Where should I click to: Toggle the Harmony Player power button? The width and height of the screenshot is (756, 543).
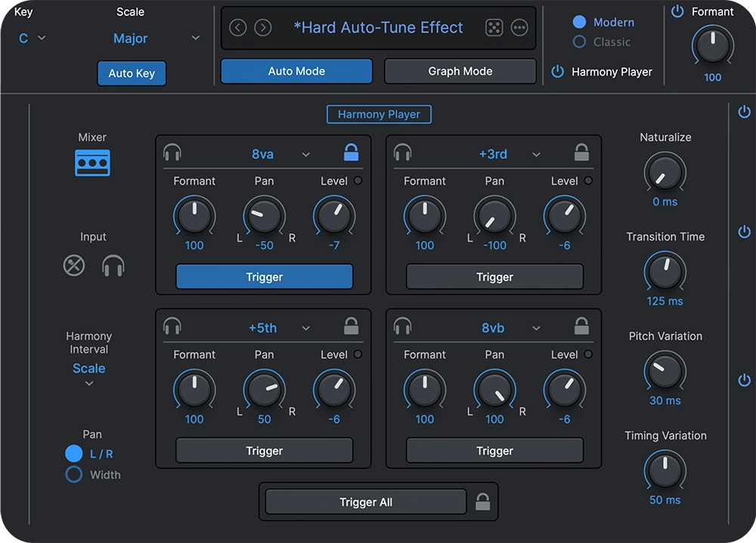[x=558, y=72]
